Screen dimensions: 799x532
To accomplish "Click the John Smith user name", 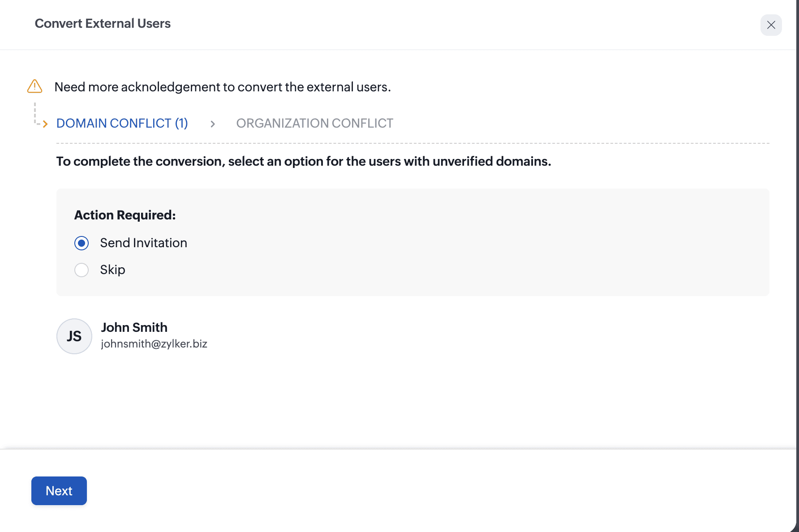I will coord(134,327).
